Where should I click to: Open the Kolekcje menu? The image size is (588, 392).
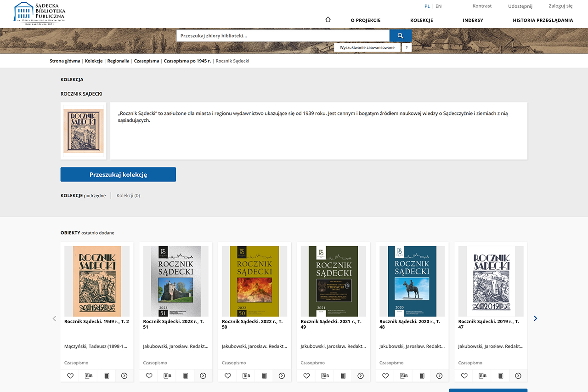point(421,20)
